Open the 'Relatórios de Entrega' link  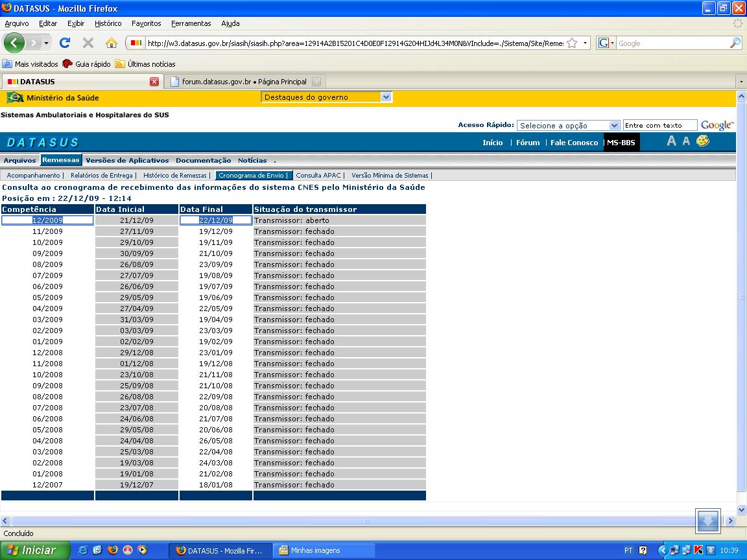[x=101, y=175]
